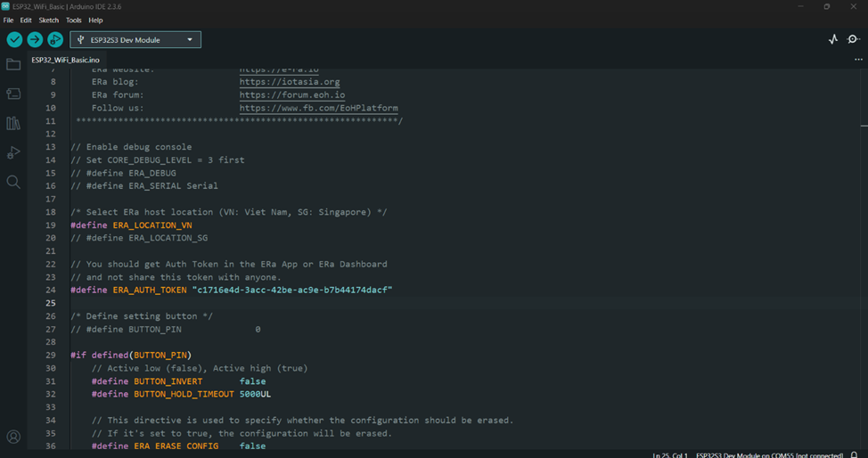The width and height of the screenshot is (868, 458).
Task: Open the Sketch menu
Action: click(49, 20)
